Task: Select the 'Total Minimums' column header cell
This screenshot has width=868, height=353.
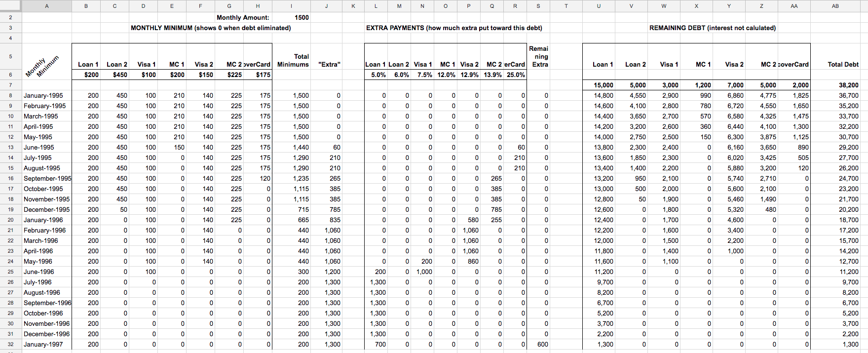Action: click(x=291, y=56)
